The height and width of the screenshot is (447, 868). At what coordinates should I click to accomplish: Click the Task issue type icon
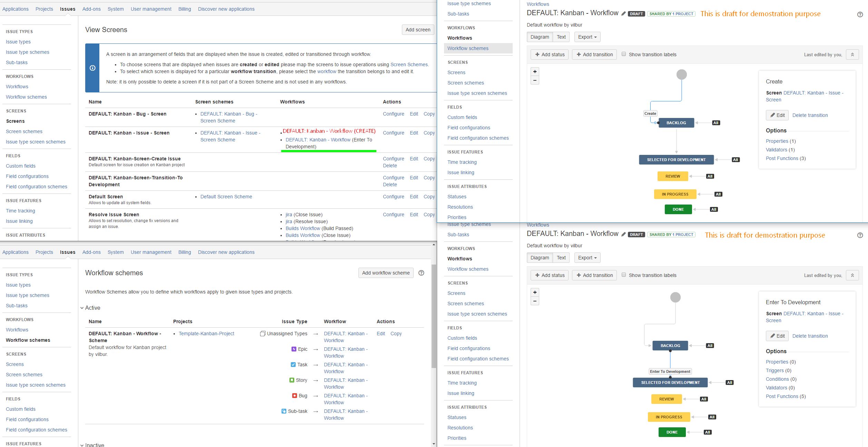click(x=293, y=365)
